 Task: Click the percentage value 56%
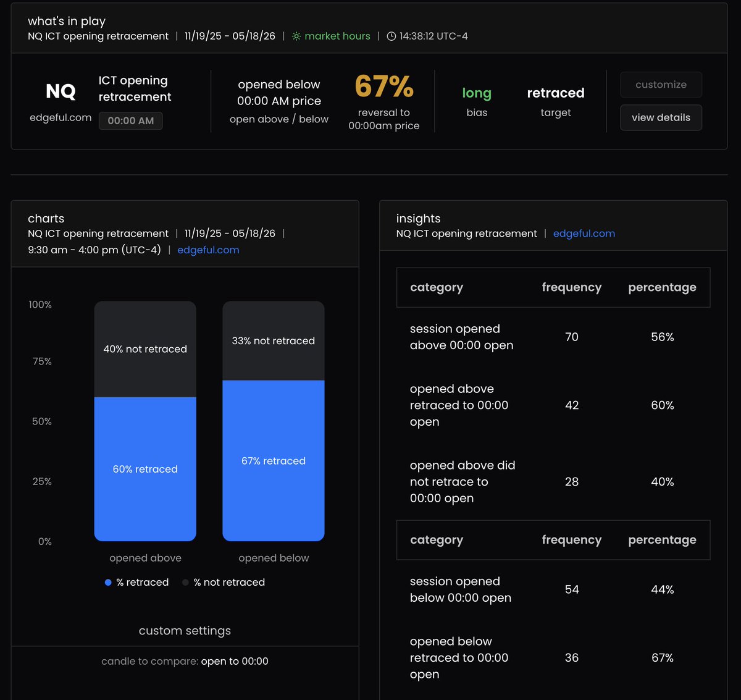point(663,337)
